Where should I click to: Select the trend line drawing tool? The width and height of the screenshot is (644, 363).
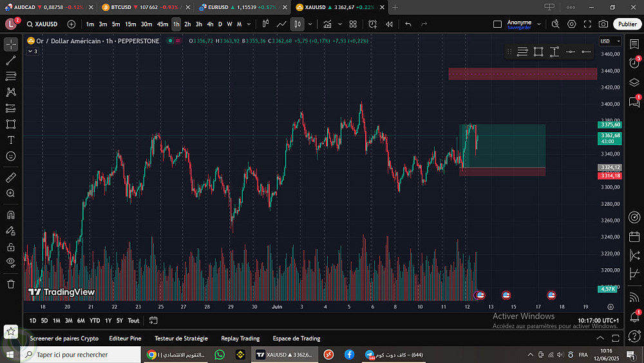tap(11, 60)
